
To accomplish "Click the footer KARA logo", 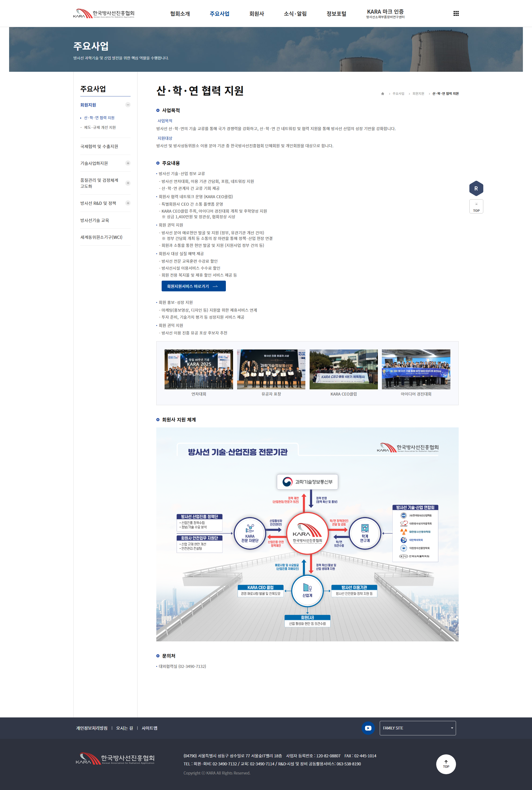I will [x=115, y=759].
